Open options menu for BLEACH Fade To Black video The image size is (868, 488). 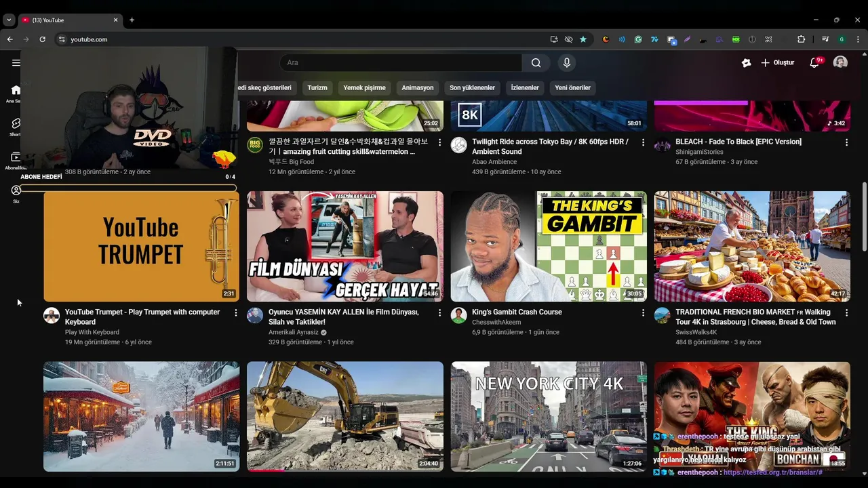pyautogui.click(x=846, y=142)
